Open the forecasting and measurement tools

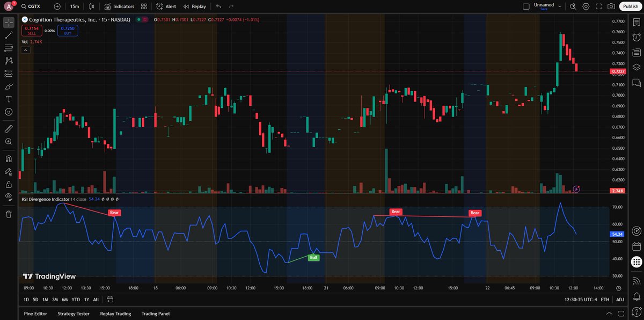(x=9, y=74)
